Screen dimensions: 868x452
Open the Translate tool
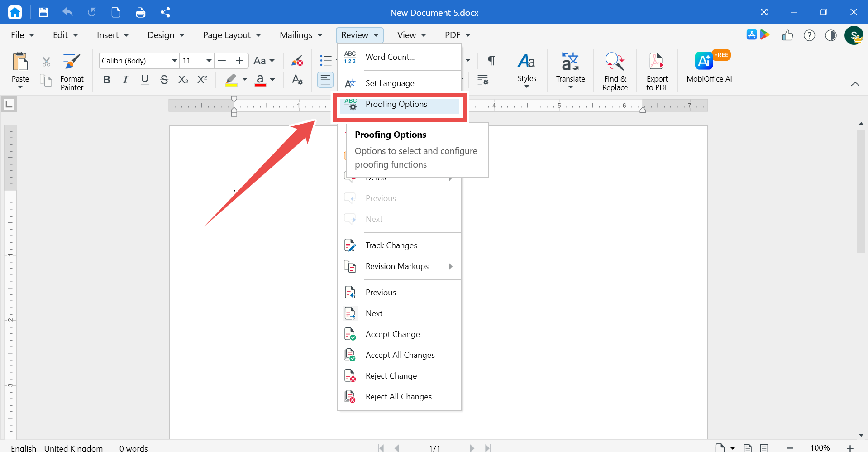[x=571, y=71]
